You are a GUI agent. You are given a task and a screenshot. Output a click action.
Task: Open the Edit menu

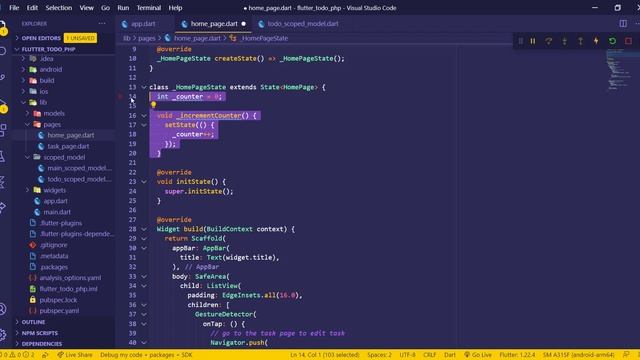click(x=32, y=8)
